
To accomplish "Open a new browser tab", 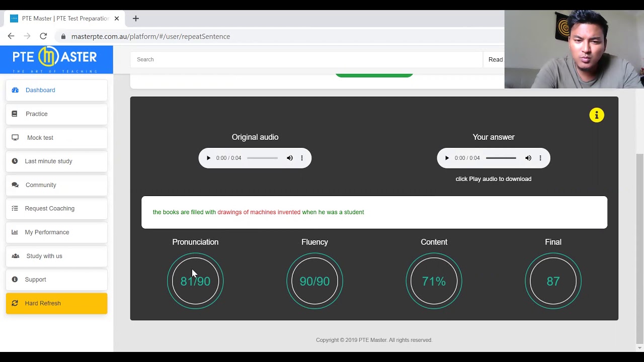I will (136, 19).
